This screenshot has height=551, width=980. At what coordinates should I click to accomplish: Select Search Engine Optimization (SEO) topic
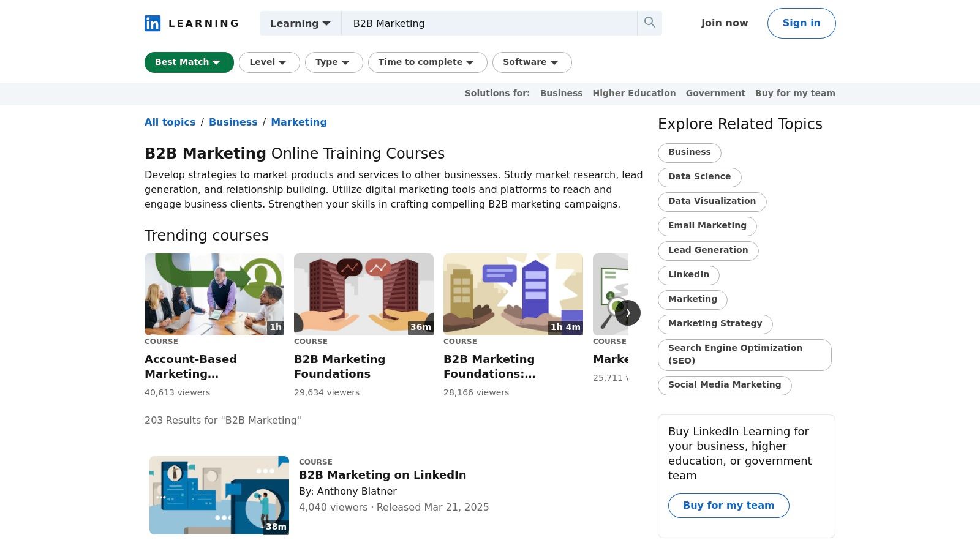pos(745,354)
